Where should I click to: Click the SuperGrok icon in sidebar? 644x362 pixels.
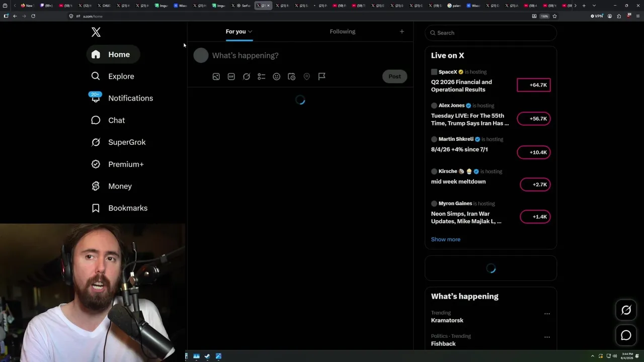(x=96, y=142)
